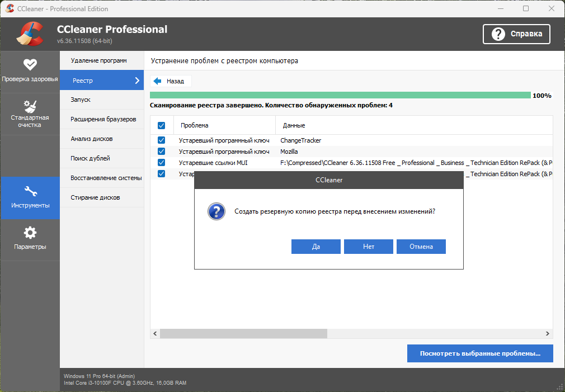565x392 pixels.
Task: Click the blue back arrow icon next to Назад
Action: 157,81
